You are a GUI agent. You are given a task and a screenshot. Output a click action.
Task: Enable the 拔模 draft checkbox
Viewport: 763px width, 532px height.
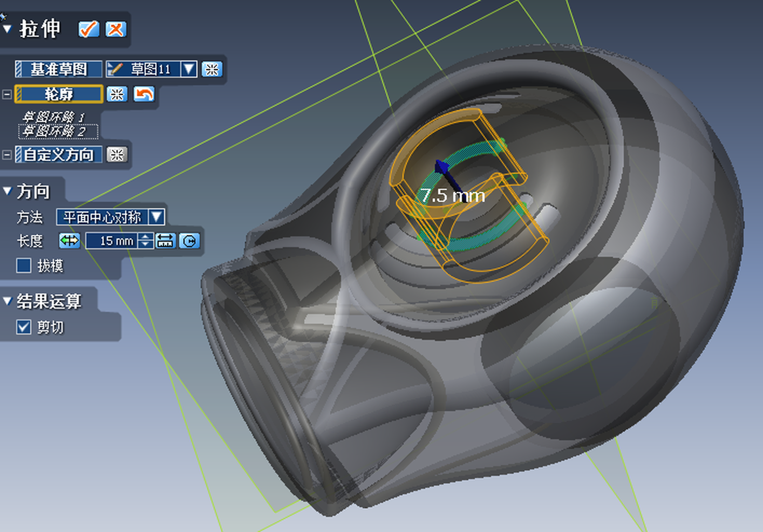point(23,265)
